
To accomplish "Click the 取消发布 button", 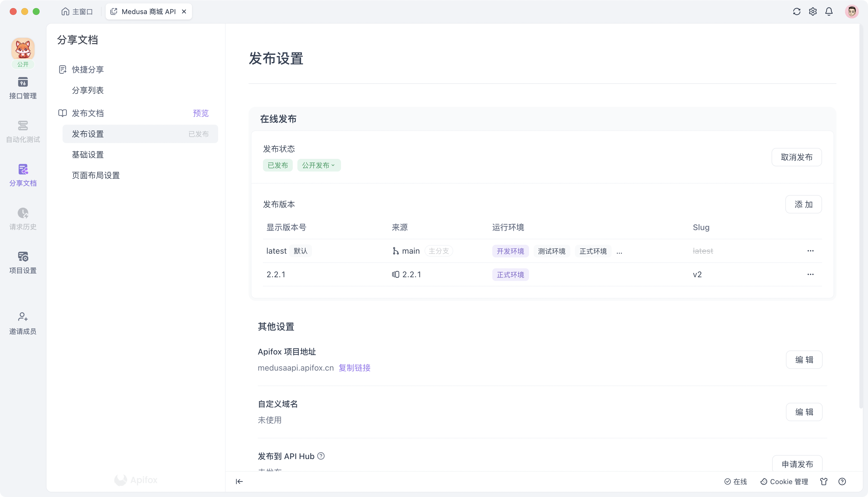I will tap(796, 157).
